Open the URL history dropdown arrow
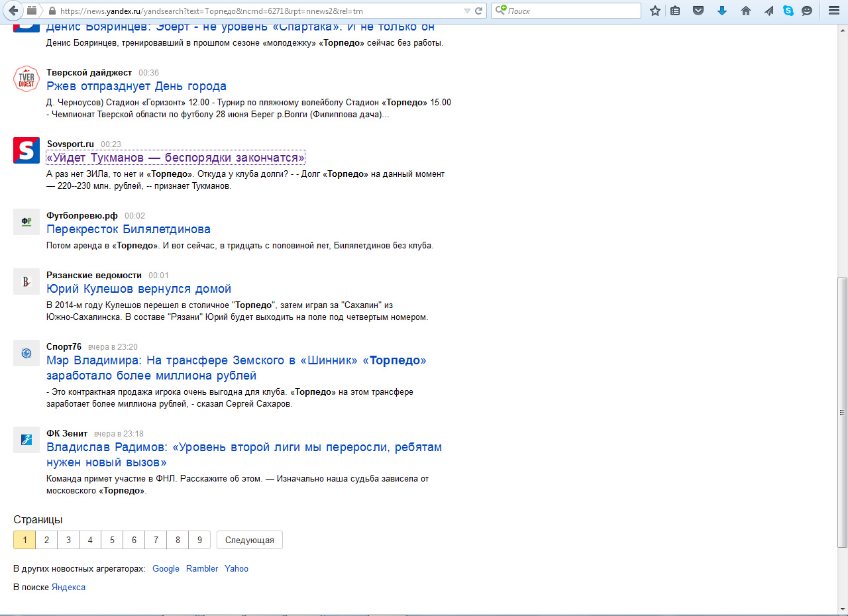The height and width of the screenshot is (616, 848). 468,11
